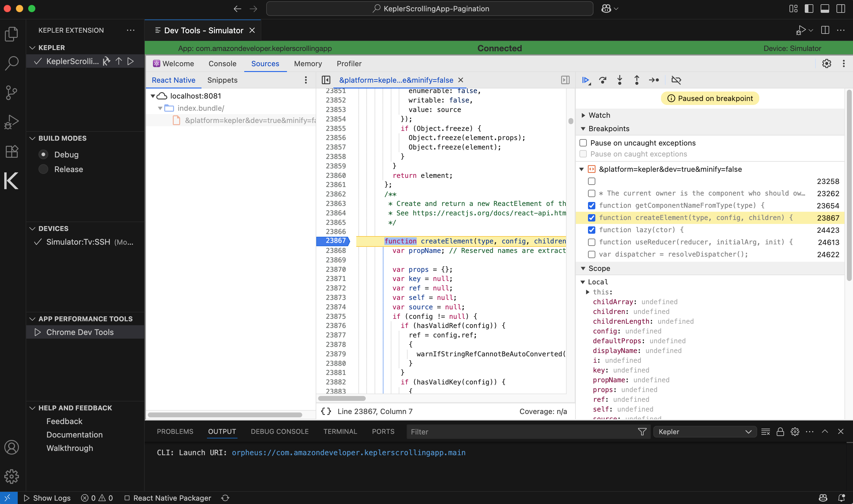Open the Documentation link under Help and Feedback

tap(74, 434)
